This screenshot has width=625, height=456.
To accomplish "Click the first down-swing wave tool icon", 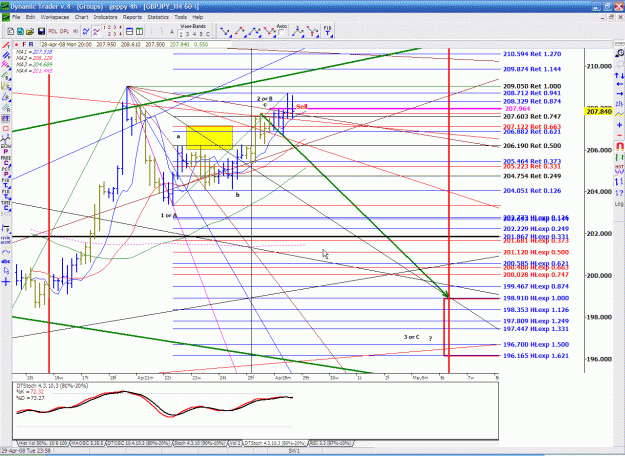I will (225, 31).
